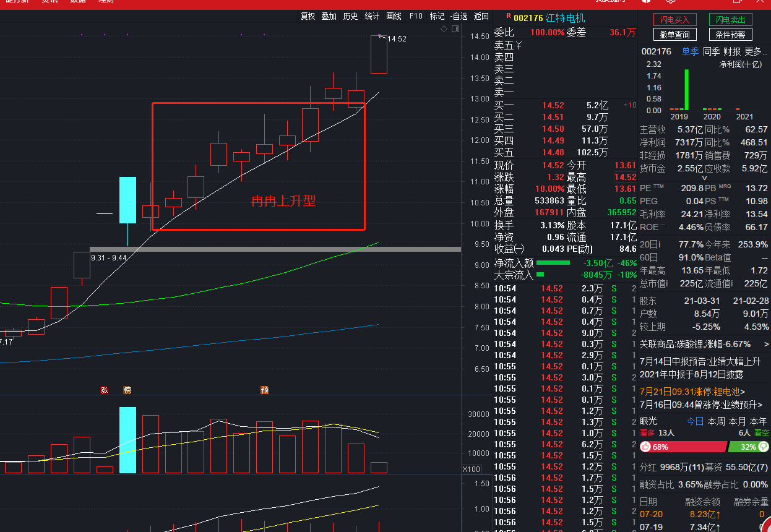Screen dimensions: 771x532
Task: Select 画线 drawing tool
Action: click(394, 16)
